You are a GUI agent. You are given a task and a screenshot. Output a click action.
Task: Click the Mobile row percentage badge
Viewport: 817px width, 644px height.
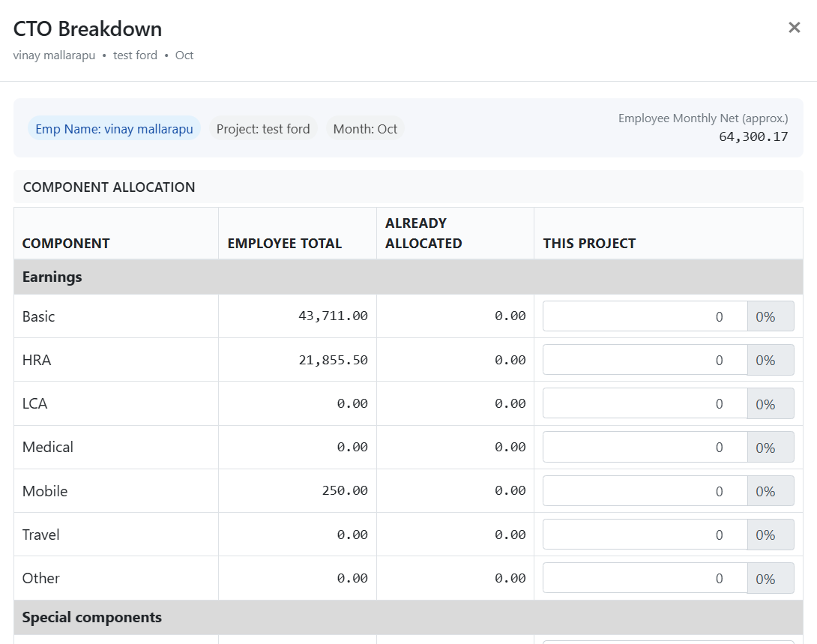(770, 491)
